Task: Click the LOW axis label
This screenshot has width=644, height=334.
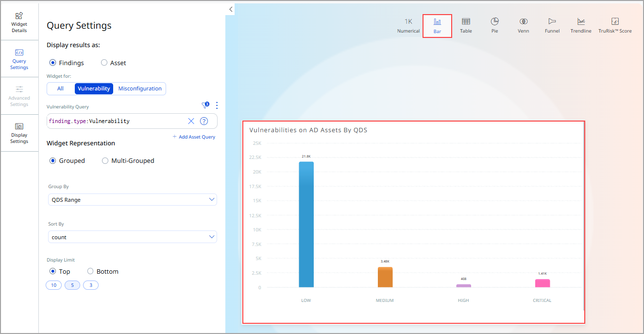Action: (x=306, y=300)
